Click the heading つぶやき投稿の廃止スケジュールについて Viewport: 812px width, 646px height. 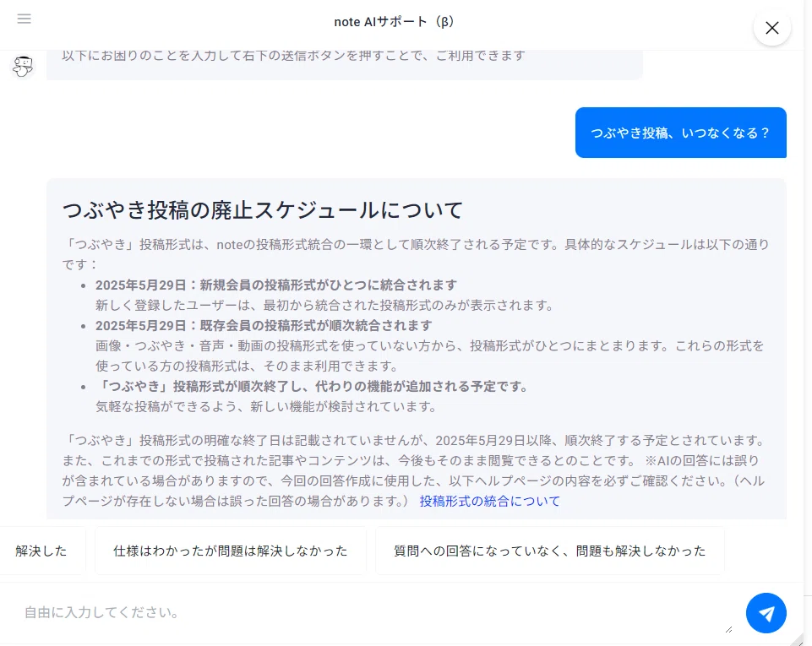pos(263,210)
